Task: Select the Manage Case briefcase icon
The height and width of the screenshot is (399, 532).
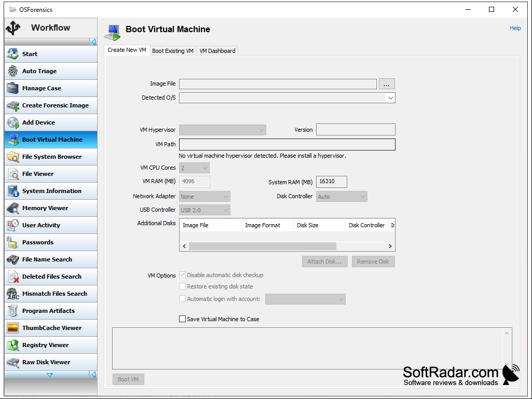Action: pos(13,88)
